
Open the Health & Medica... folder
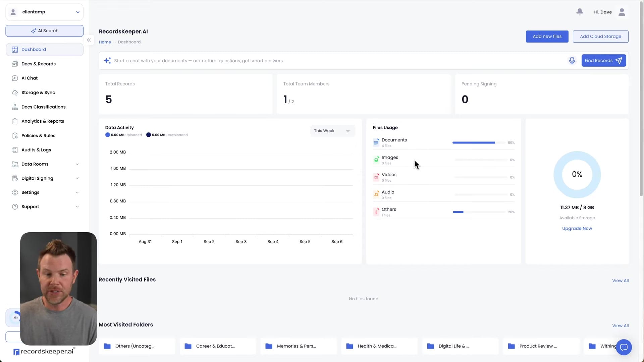(x=379, y=346)
